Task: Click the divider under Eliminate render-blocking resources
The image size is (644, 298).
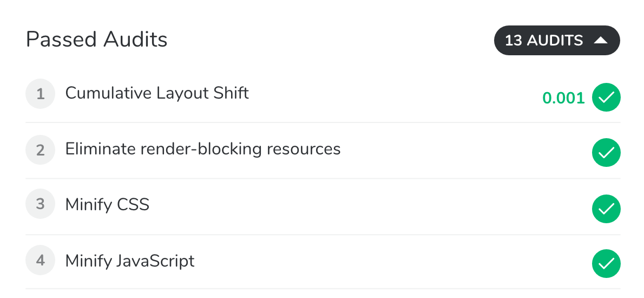Action: click(323, 178)
